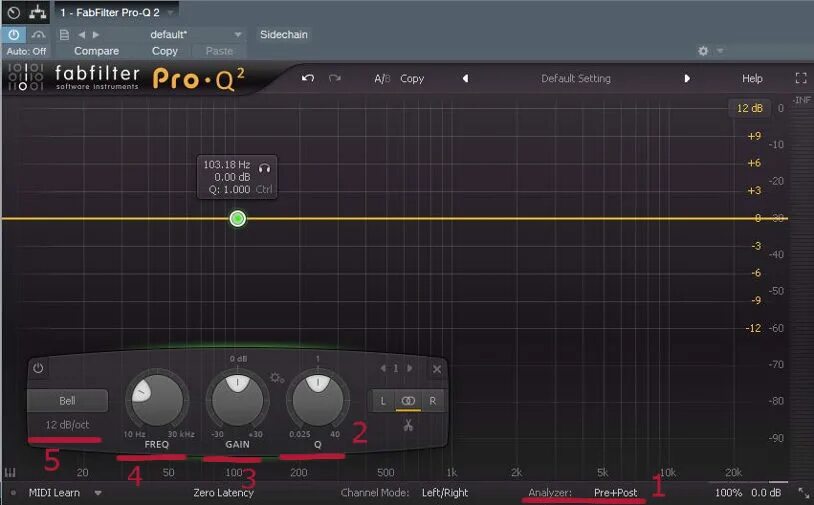Open the Zero Latency processing mode menu
This screenshot has width=814, height=505.
click(x=224, y=493)
